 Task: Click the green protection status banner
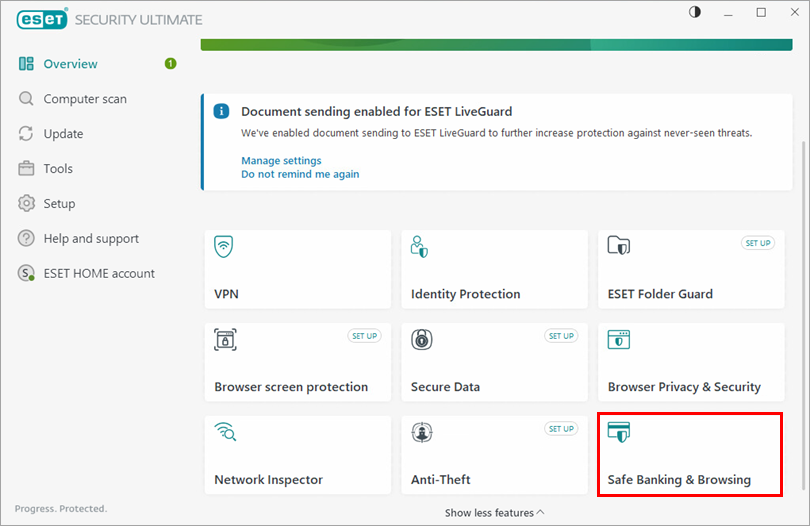pyautogui.click(x=496, y=45)
